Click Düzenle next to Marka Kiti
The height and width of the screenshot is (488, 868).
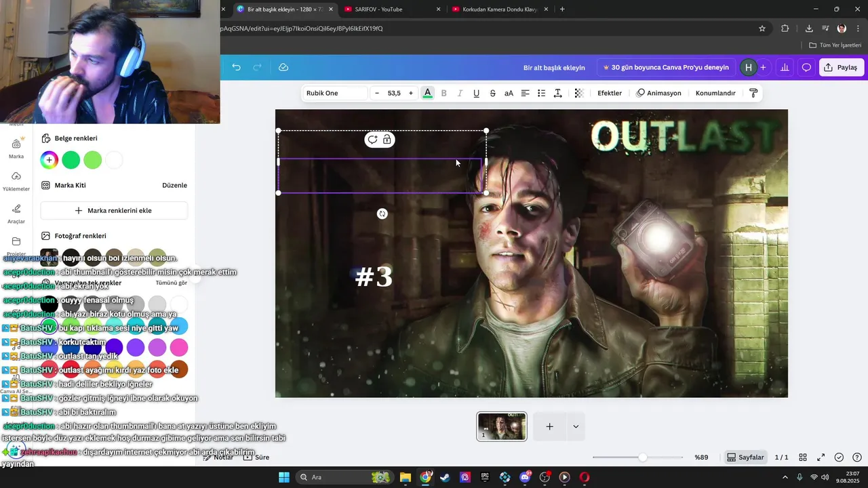(174, 185)
